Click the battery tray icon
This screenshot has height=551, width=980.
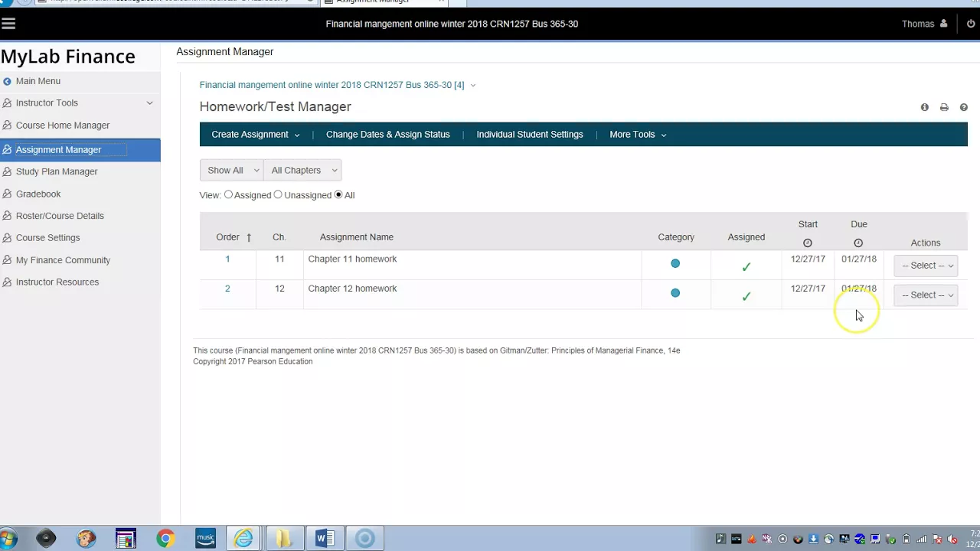pos(906,540)
